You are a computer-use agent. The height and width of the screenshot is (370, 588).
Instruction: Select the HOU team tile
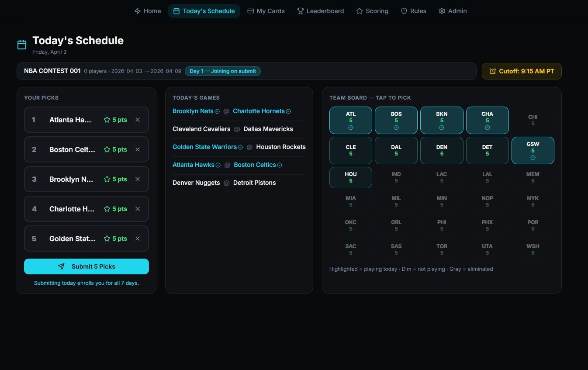click(350, 177)
